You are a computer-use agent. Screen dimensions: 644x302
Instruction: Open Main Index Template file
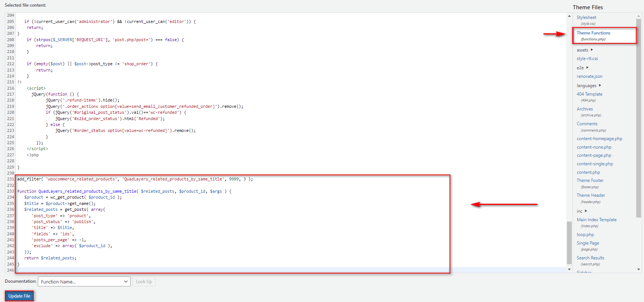597,220
